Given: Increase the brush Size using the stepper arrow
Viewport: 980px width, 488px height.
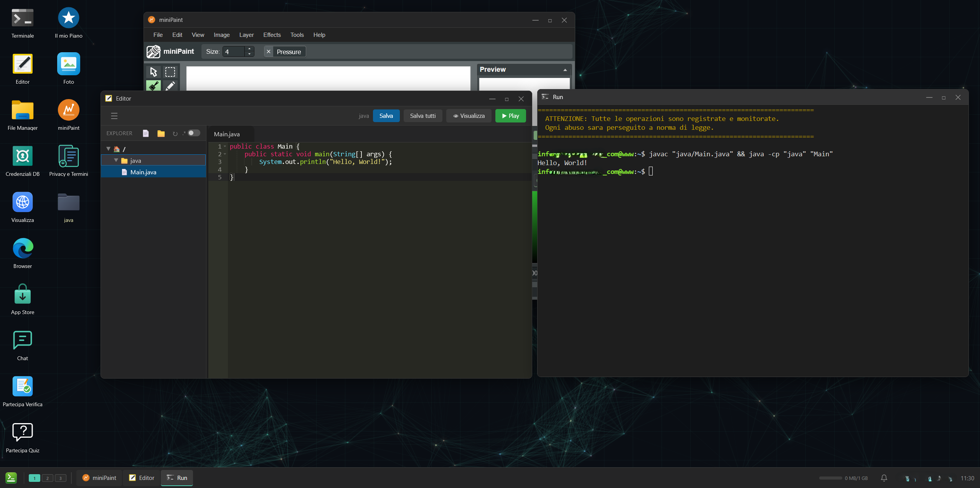Looking at the screenshot, I should click(249, 49).
